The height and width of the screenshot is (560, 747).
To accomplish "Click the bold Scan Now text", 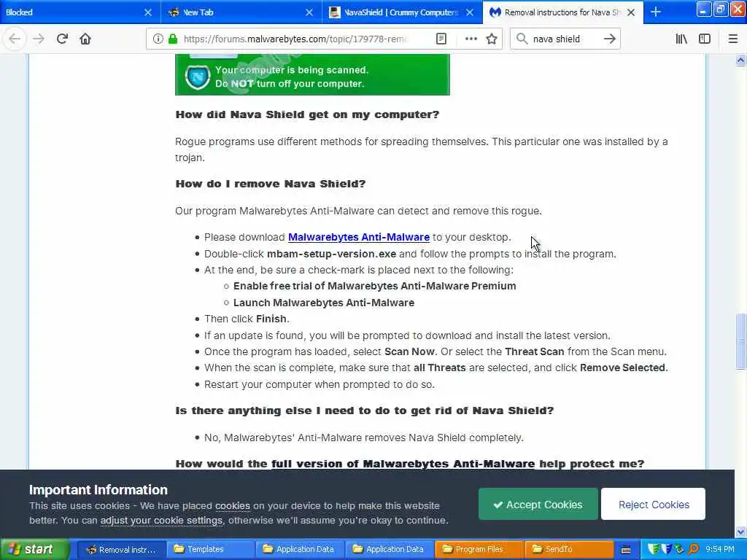I will click(409, 351).
